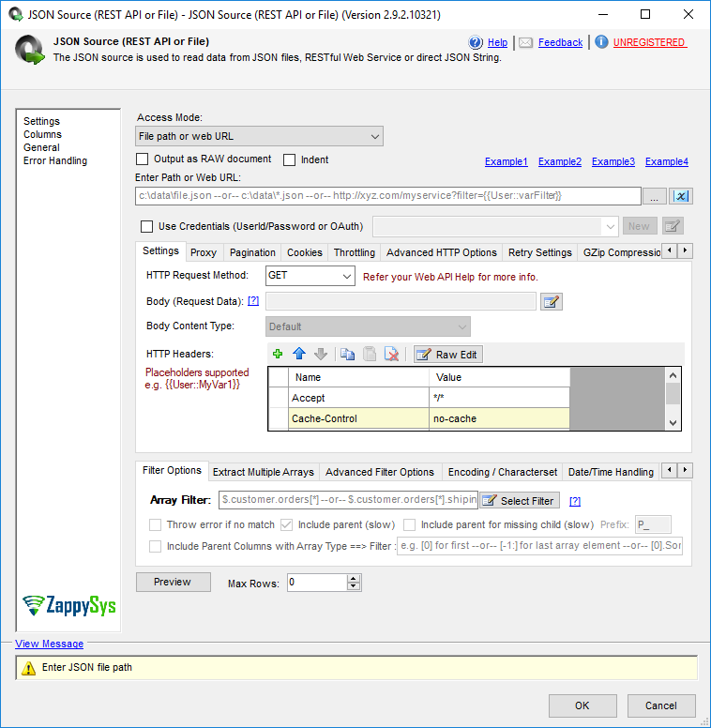Click the Array Filter input field

click(348, 500)
